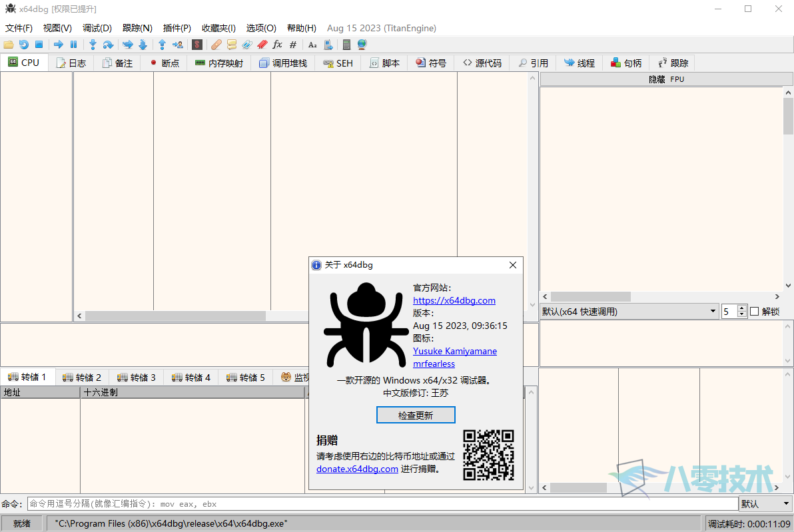The width and height of the screenshot is (794, 532).
Task: Switch to the 句柄 tab
Action: point(626,63)
